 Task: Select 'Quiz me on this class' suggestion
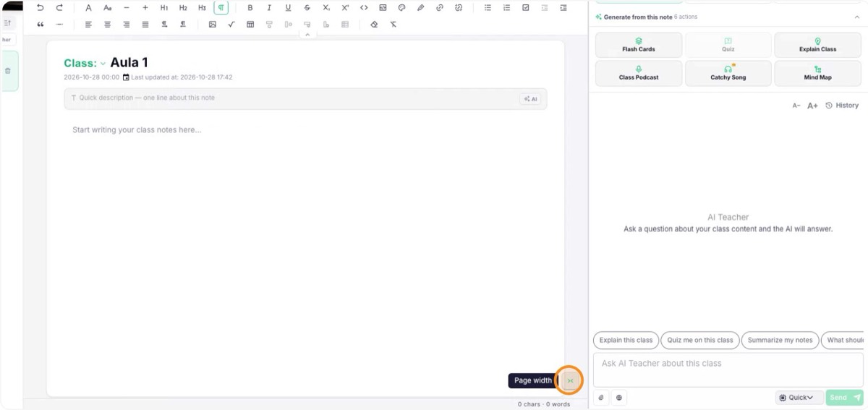pyautogui.click(x=699, y=340)
